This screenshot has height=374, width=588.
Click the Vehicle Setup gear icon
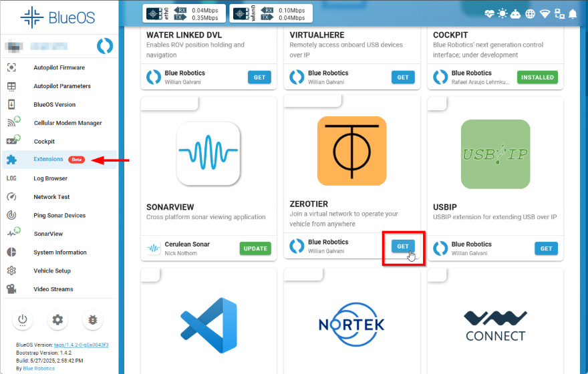pos(11,270)
